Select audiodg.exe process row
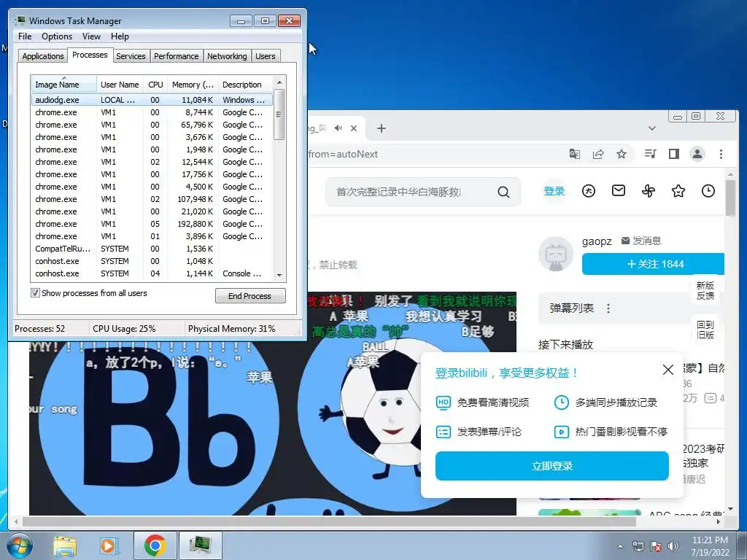The width and height of the screenshot is (747, 560). (152, 100)
